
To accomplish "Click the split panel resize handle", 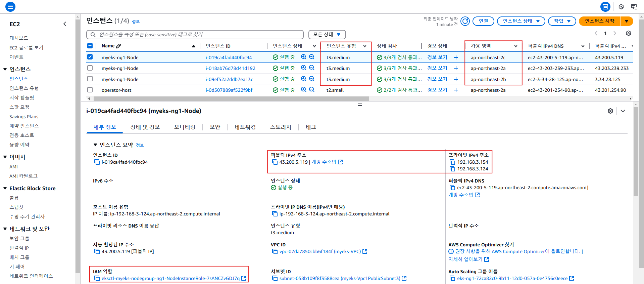I will click(360, 105).
